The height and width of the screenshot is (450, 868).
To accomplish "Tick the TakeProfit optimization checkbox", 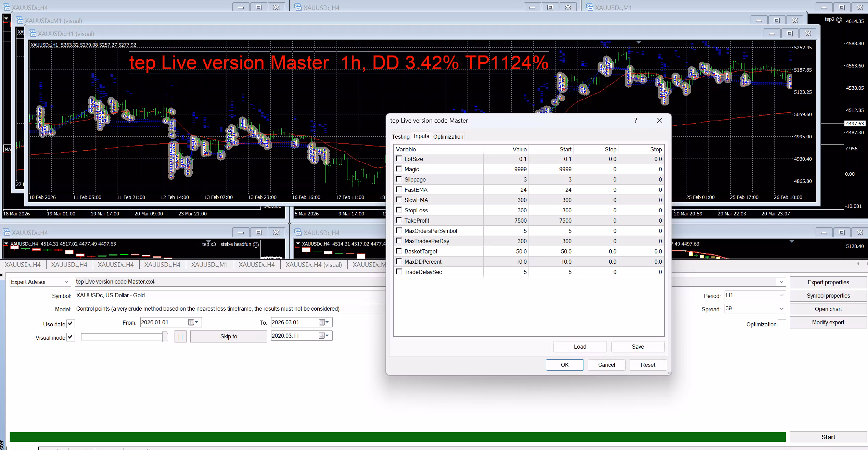I will point(399,220).
